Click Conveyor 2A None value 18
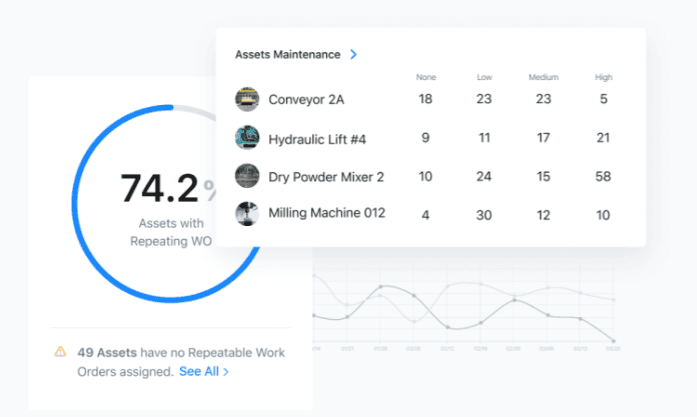 pyautogui.click(x=425, y=99)
